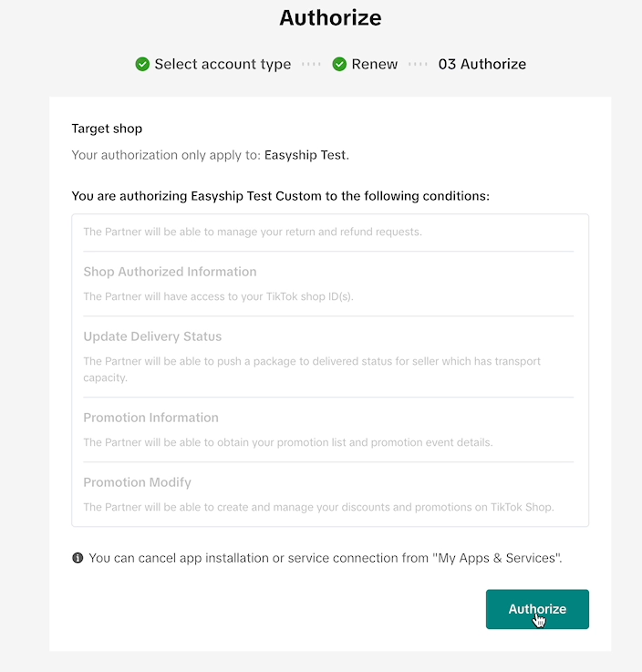The width and height of the screenshot is (642, 672).
Task: Click the Authorize page title
Action: tap(330, 18)
